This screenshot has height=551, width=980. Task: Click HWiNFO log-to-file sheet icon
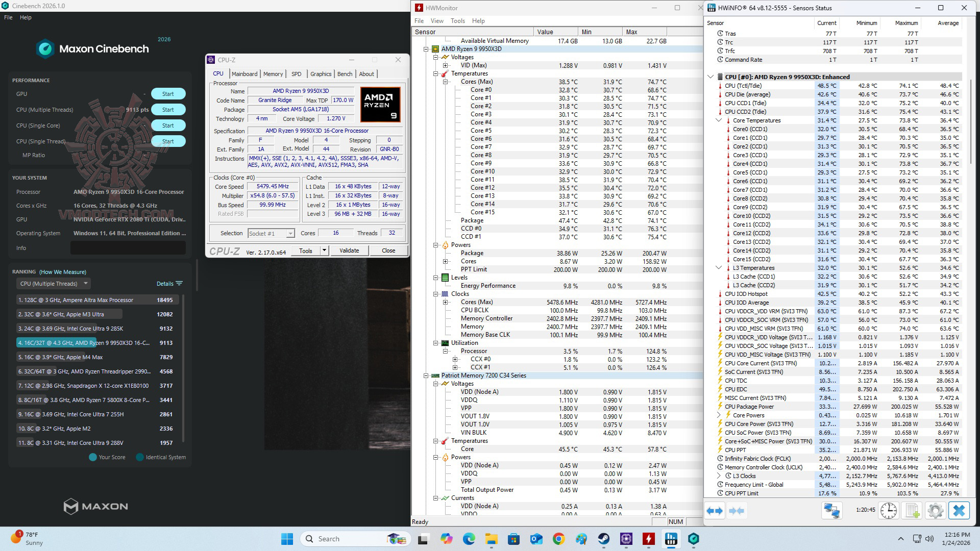pyautogui.click(x=912, y=511)
